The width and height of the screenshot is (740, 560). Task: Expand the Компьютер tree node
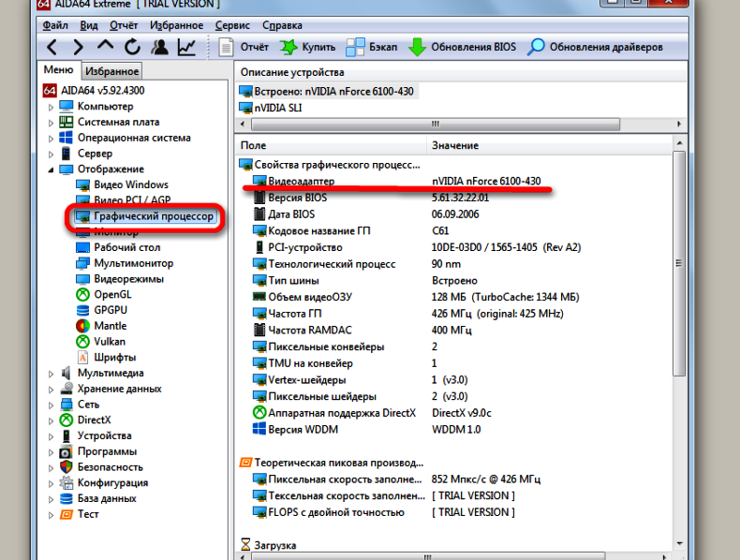tap(51, 107)
